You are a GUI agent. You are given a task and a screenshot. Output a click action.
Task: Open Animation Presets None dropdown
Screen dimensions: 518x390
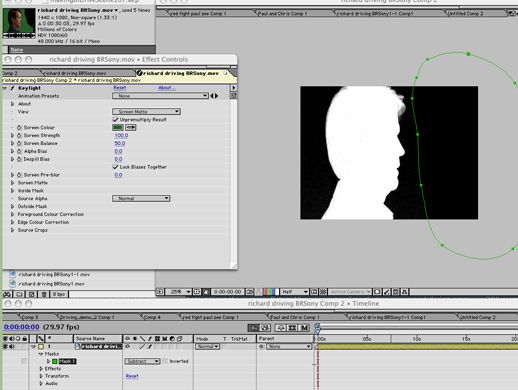coord(160,96)
